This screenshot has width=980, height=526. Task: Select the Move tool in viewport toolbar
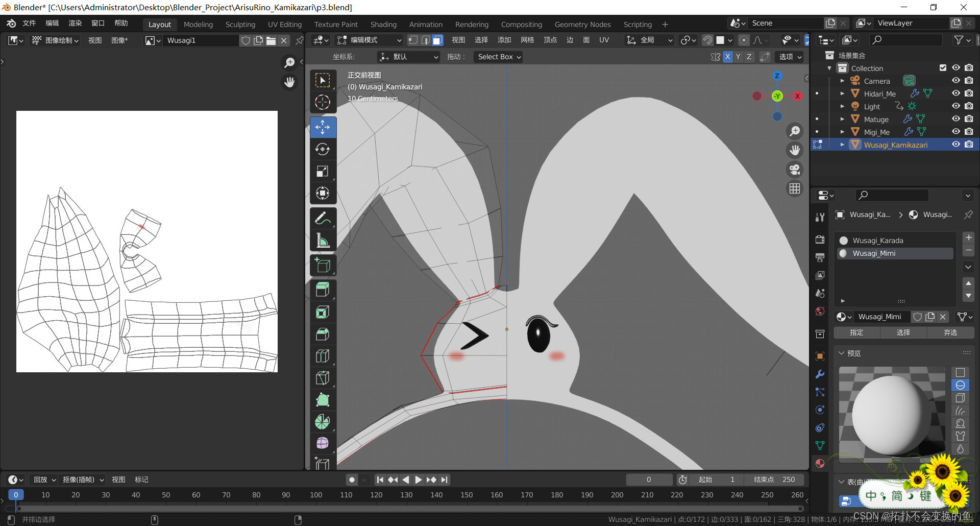point(323,127)
